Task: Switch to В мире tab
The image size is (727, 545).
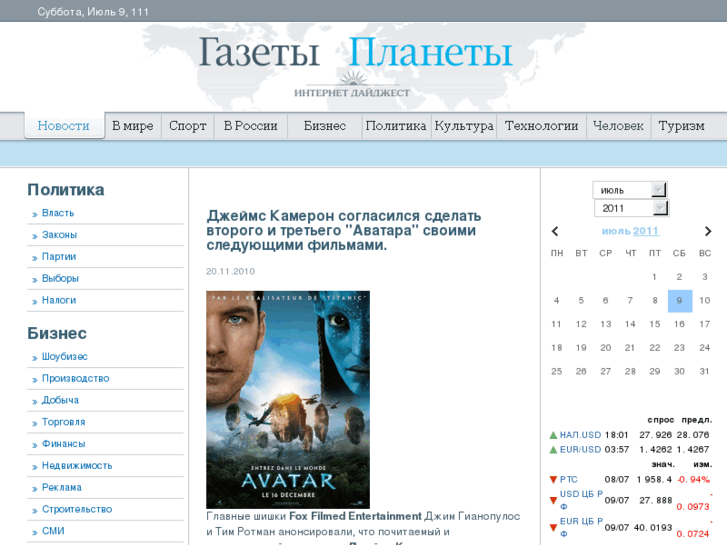Action: pyautogui.click(x=133, y=126)
